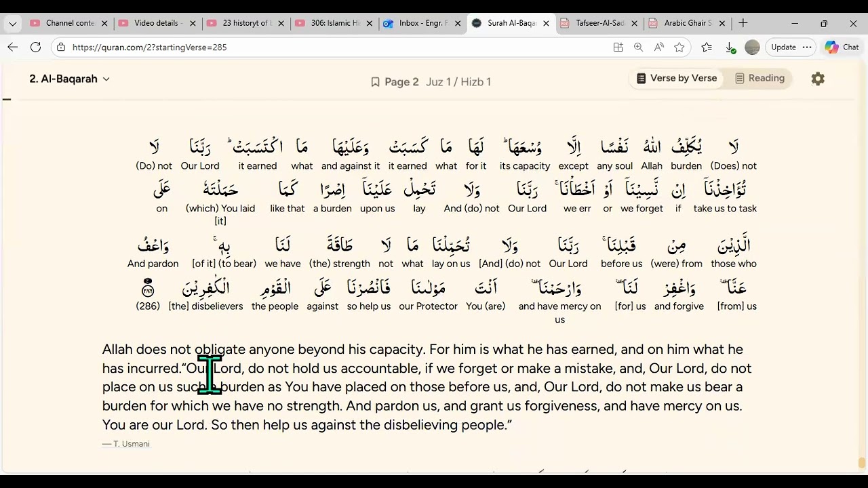The height and width of the screenshot is (488, 868).
Task: Click the browser profile avatar
Action: click(x=752, y=47)
